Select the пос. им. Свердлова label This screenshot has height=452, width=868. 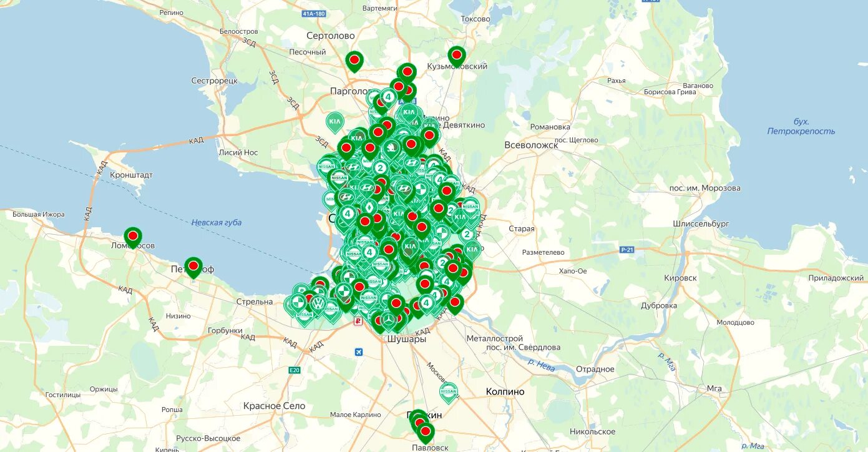point(524,347)
